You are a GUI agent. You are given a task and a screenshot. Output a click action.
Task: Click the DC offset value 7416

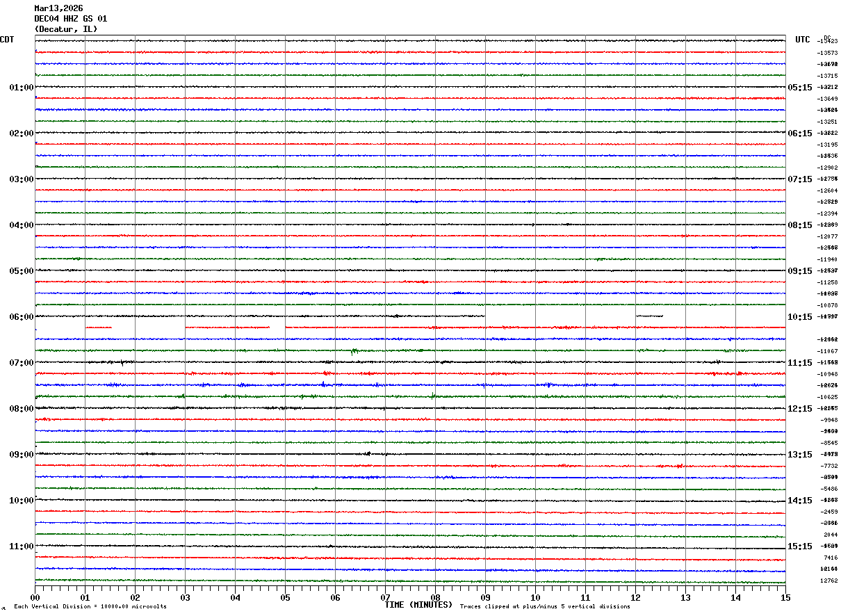coord(831,558)
